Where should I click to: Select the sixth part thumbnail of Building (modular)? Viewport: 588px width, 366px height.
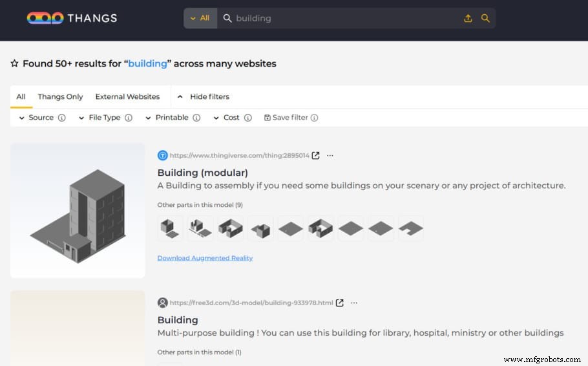pos(320,228)
